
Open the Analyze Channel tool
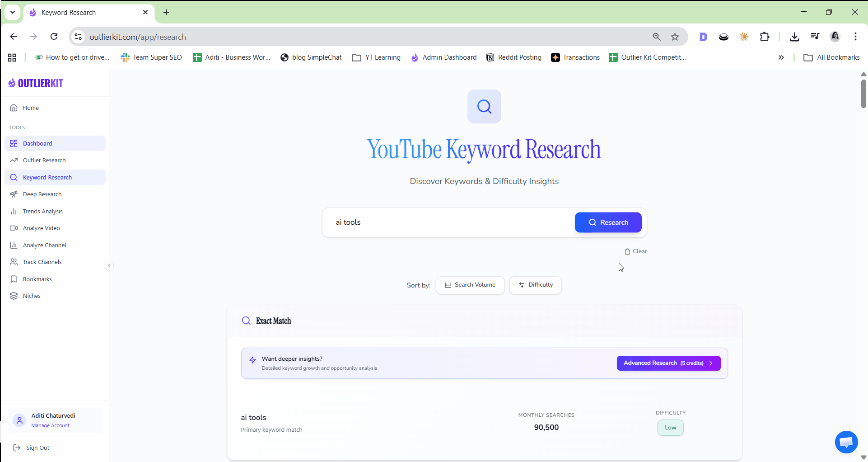[x=44, y=245]
